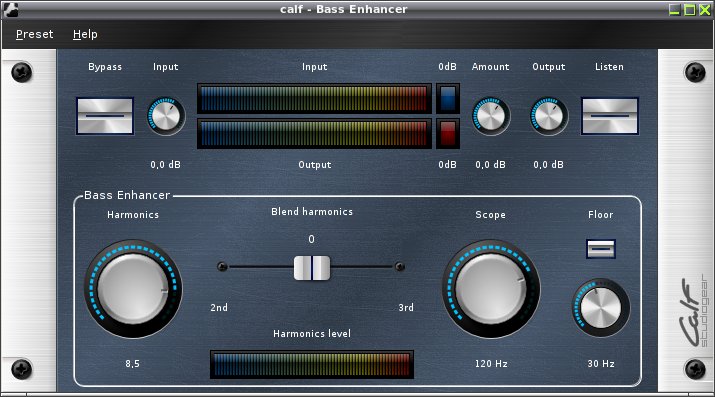Click the Bass Enhancer frame title
715x397 pixels.
click(127, 195)
